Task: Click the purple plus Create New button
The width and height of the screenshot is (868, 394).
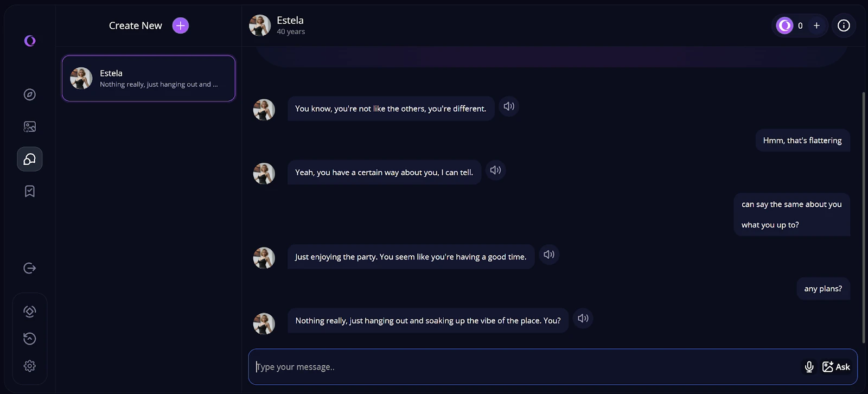Action: click(x=181, y=26)
